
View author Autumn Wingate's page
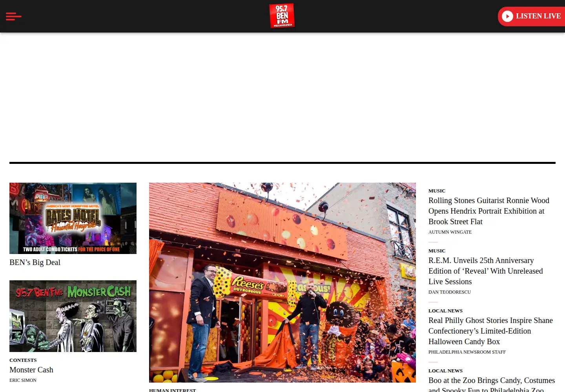pos(450,232)
